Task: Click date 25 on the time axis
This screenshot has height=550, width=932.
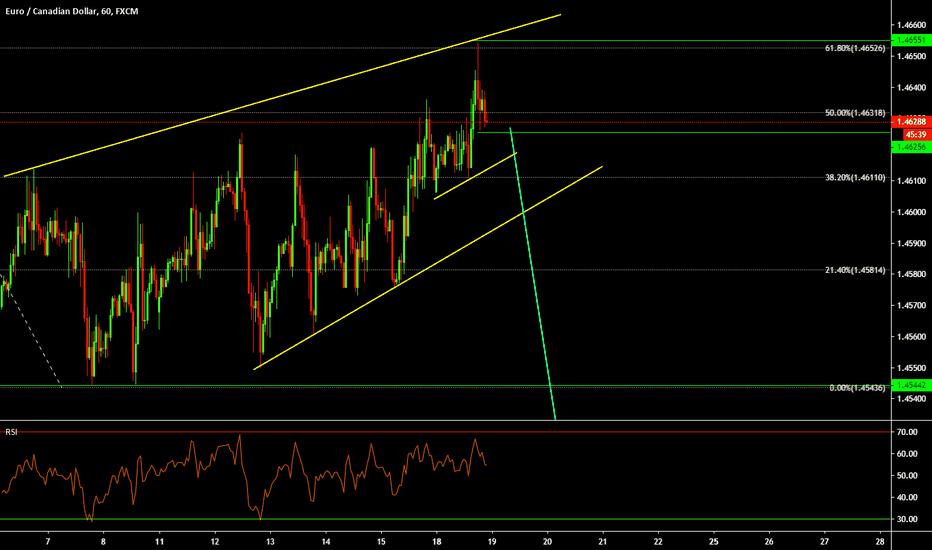Action: [x=713, y=540]
